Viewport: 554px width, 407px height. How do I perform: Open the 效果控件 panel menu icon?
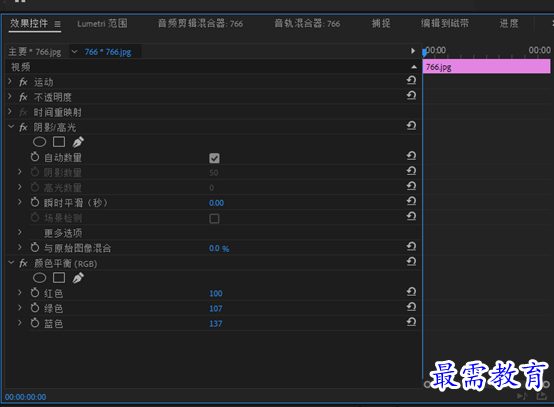[x=57, y=24]
